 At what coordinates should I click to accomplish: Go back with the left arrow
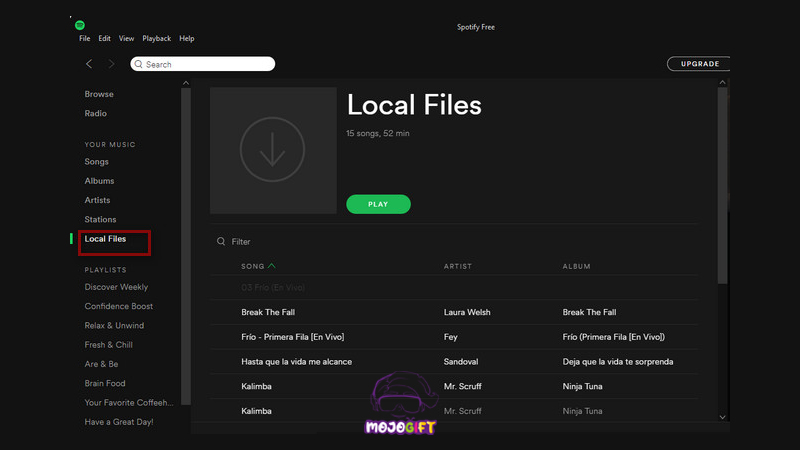pos(89,64)
